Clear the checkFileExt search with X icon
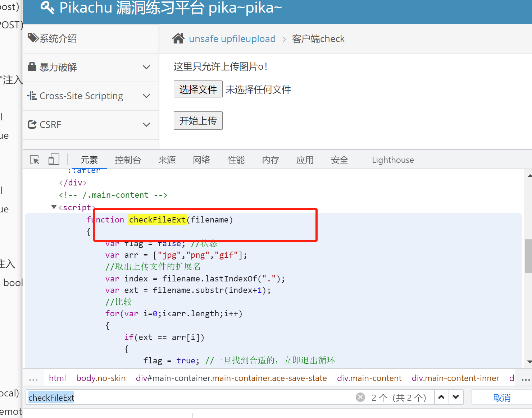Image resolution: width=532 pixels, height=418 pixels. 360,397
